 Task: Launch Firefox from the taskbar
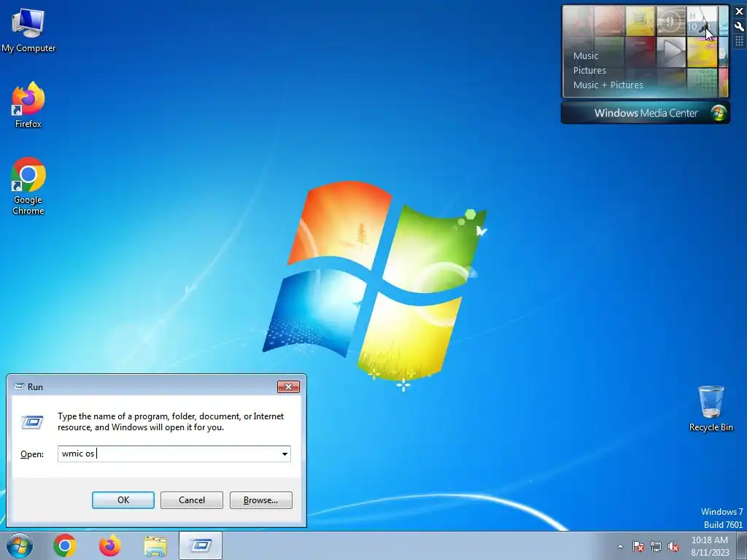(109, 545)
